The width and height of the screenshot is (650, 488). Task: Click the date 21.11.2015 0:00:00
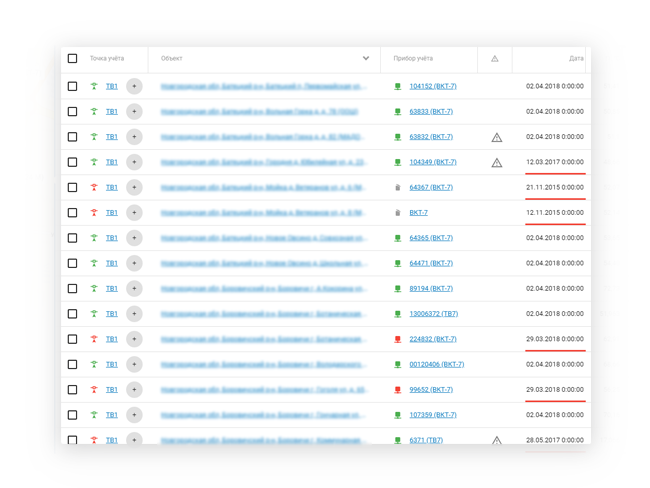(x=555, y=187)
